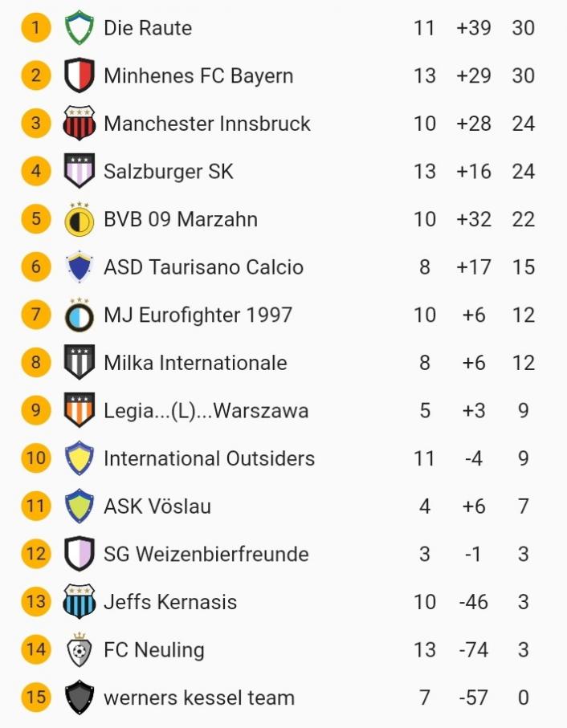The height and width of the screenshot is (728, 567).
Task: Click Minhenes FC Bayern red-white crest
Action: pyautogui.click(x=80, y=76)
